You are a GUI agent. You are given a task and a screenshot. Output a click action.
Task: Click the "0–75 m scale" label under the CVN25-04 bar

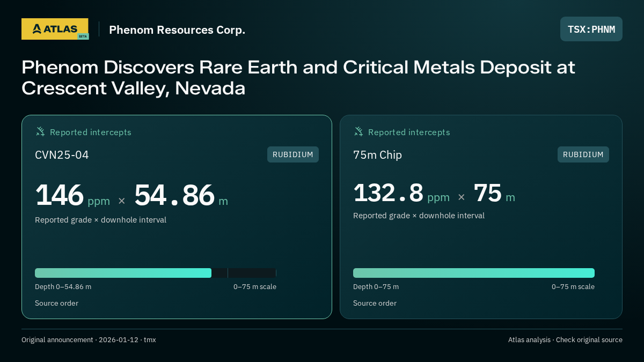point(255,286)
